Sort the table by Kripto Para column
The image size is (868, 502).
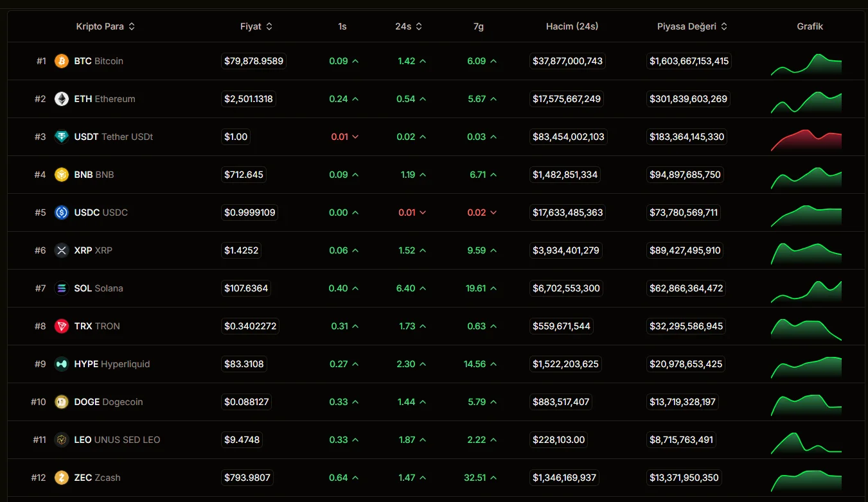[x=105, y=26]
